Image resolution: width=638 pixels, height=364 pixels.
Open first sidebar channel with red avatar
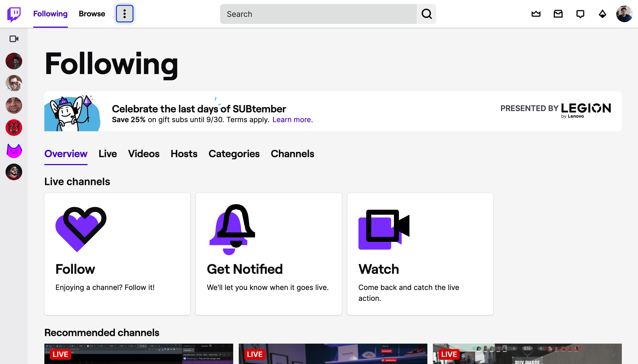[x=14, y=61]
